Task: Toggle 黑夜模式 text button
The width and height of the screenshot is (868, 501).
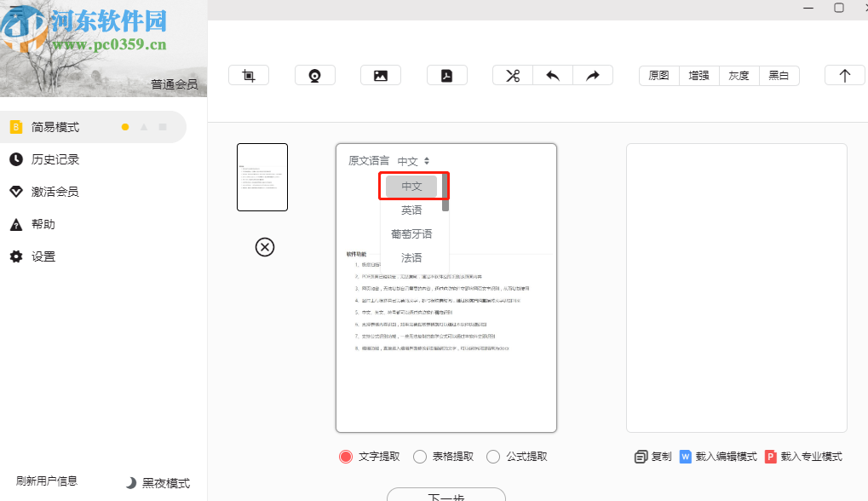Action: (166, 483)
